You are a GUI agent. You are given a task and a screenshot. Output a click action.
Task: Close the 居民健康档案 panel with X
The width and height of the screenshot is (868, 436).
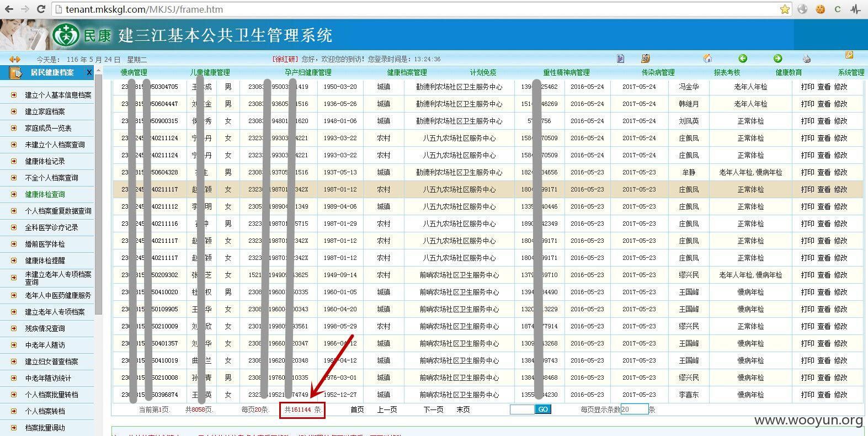pyautogui.click(x=89, y=72)
